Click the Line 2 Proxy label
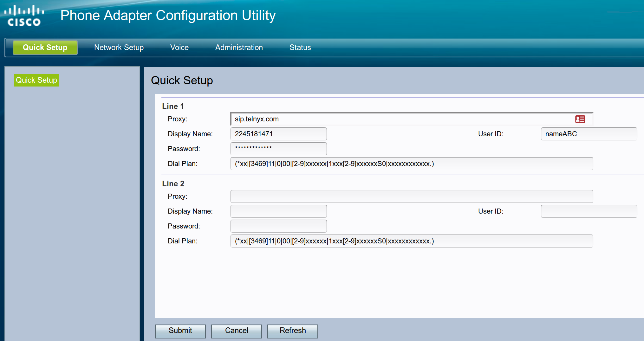 point(178,196)
